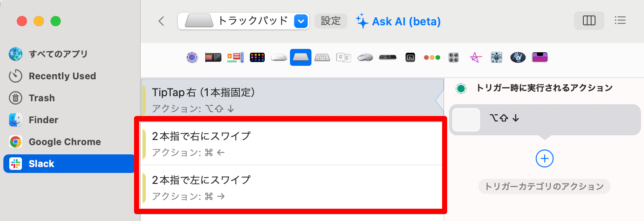Select the Stream Deck grid icon
Viewport: 644px width, 221px height.
257,57
